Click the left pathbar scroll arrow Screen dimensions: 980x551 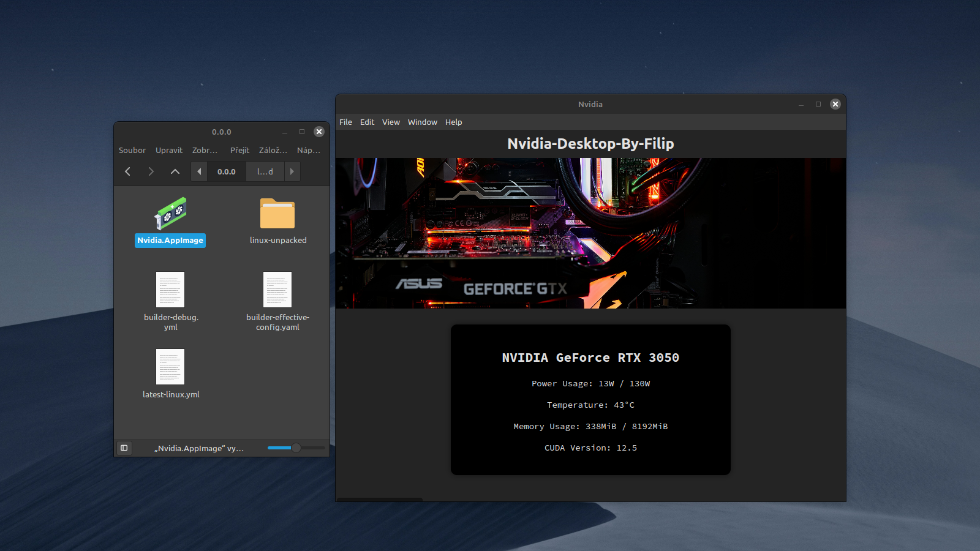(199, 171)
